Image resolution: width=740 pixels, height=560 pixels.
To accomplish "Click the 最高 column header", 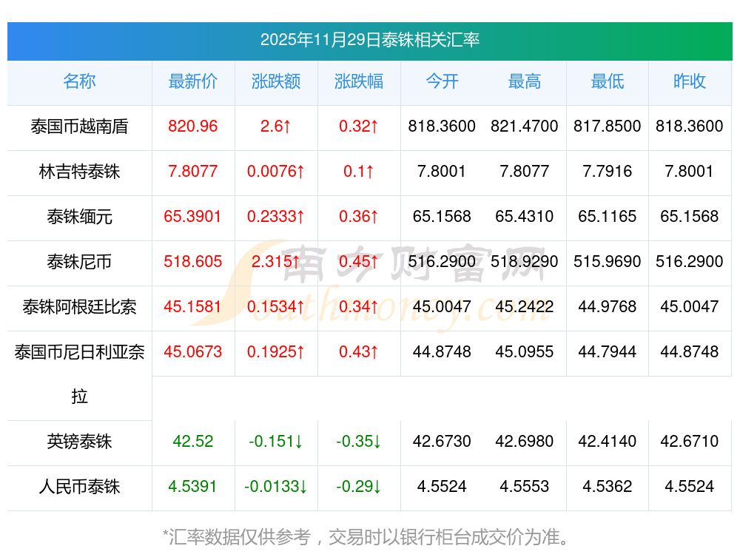I will [x=525, y=82].
